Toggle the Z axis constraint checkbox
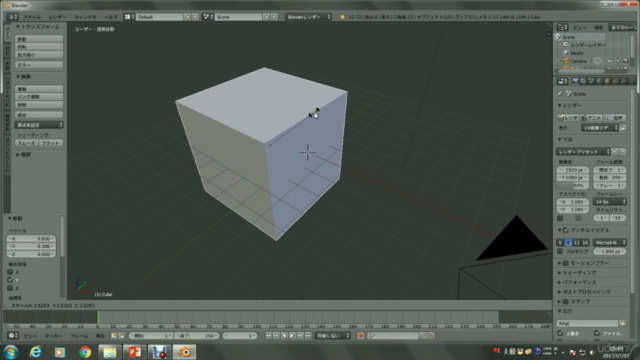 10,288
